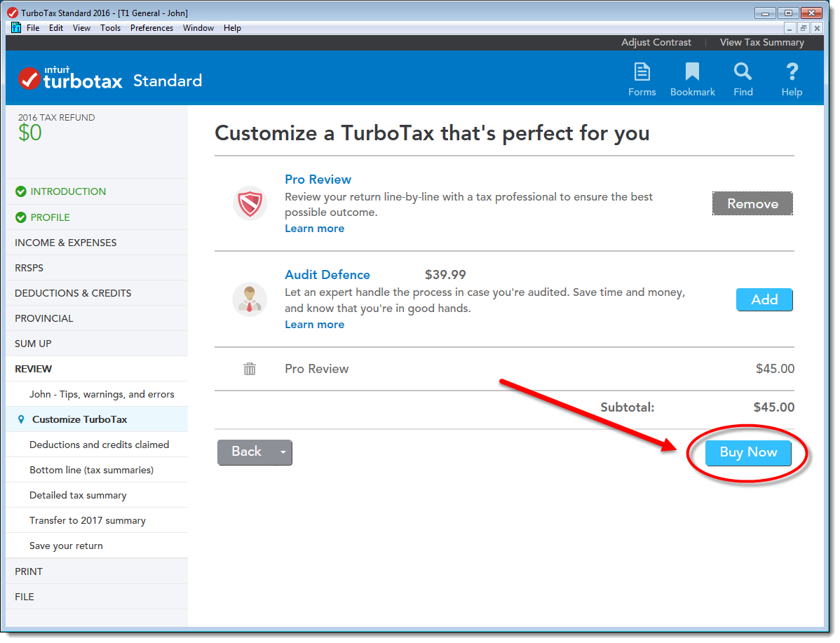Open Deductions and credits claimed
840x643 pixels.
pos(97,446)
